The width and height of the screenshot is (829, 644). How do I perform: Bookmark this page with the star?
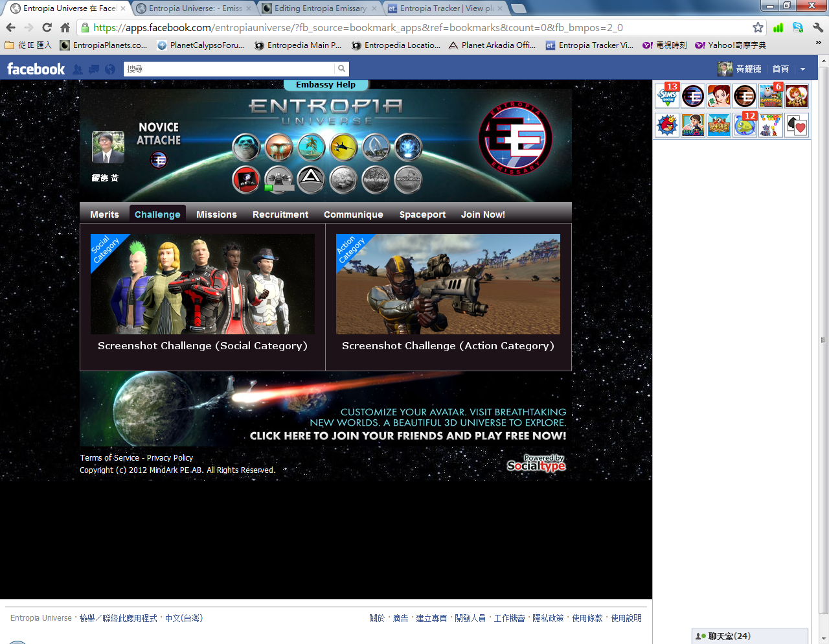pyautogui.click(x=758, y=28)
